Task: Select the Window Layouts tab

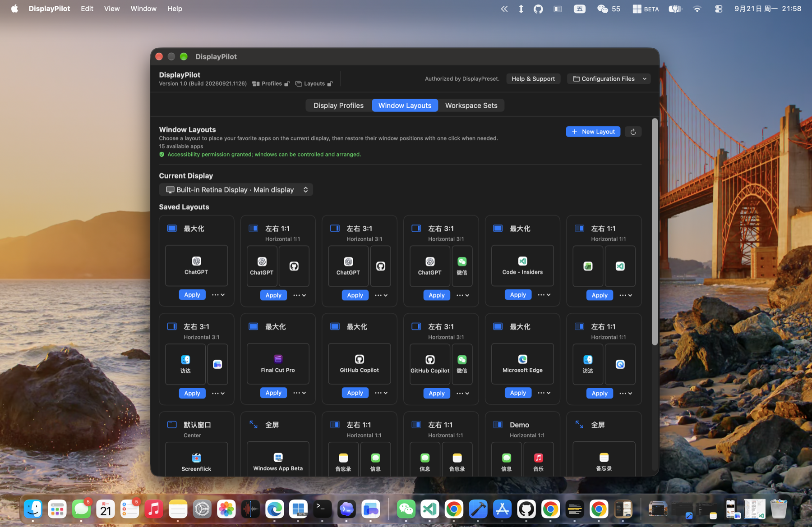Action: (x=405, y=105)
